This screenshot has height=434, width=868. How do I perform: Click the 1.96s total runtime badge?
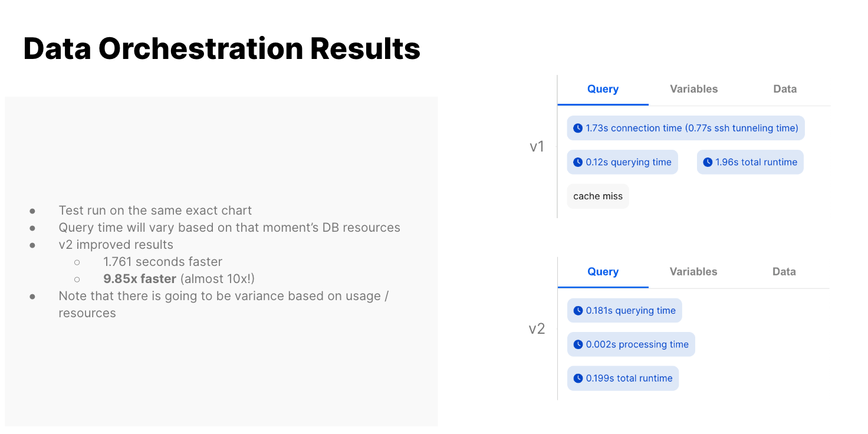coord(749,162)
